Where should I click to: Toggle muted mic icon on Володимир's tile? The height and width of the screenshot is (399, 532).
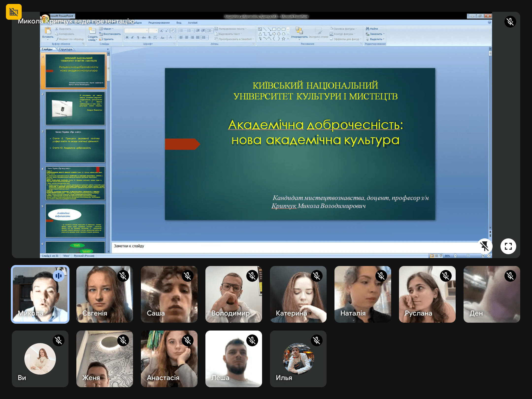pos(252,276)
